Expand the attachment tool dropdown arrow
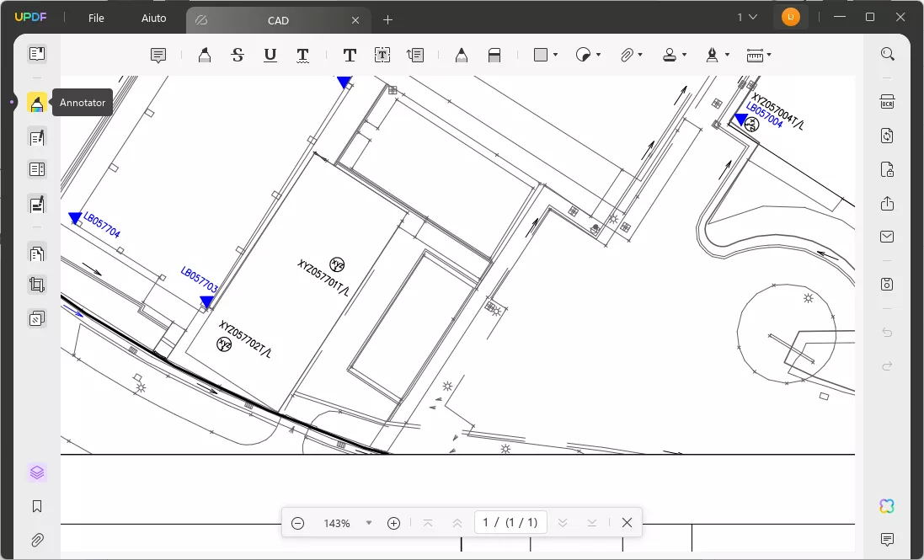The height and width of the screenshot is (560, 924). (x=640, y=56)
